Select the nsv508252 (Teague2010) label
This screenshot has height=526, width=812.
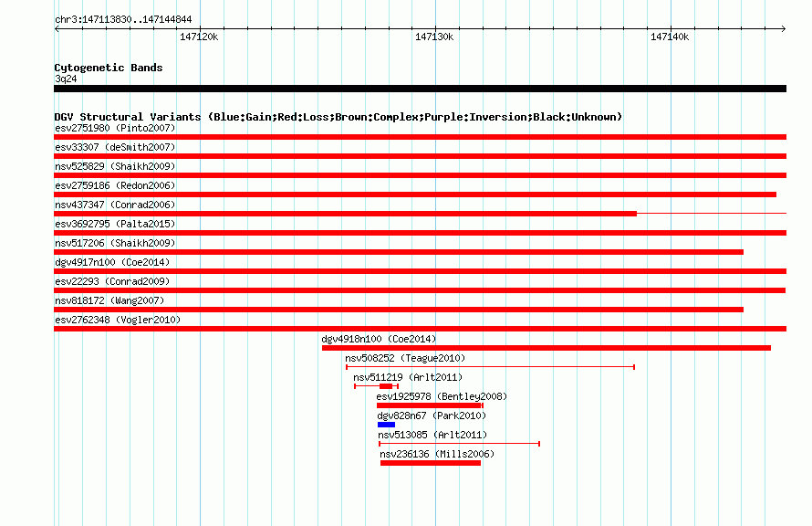pos(405,358)
